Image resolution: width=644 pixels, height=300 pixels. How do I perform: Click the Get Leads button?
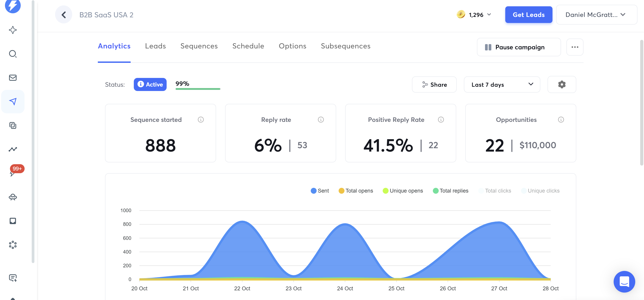pyautogui.click(x=528, y=15)
